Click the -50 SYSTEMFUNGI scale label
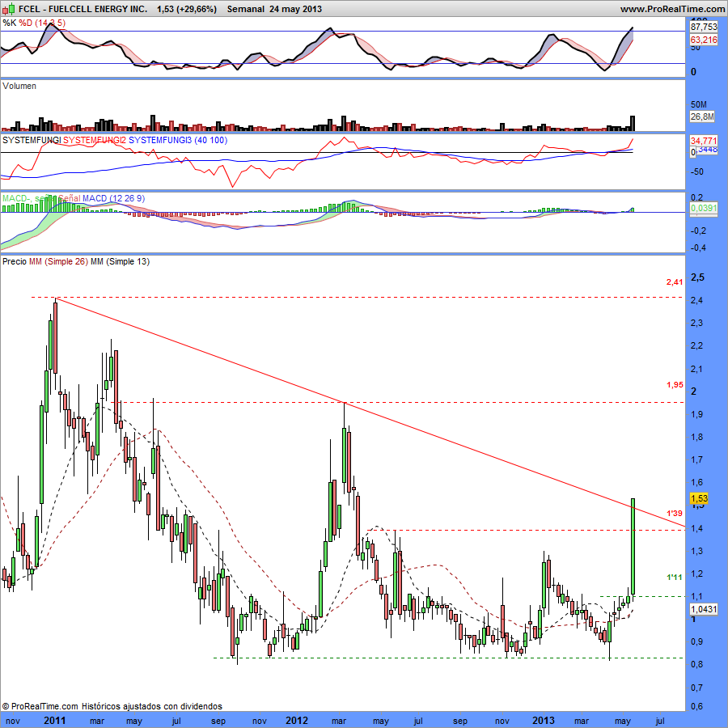 (697, 171)
